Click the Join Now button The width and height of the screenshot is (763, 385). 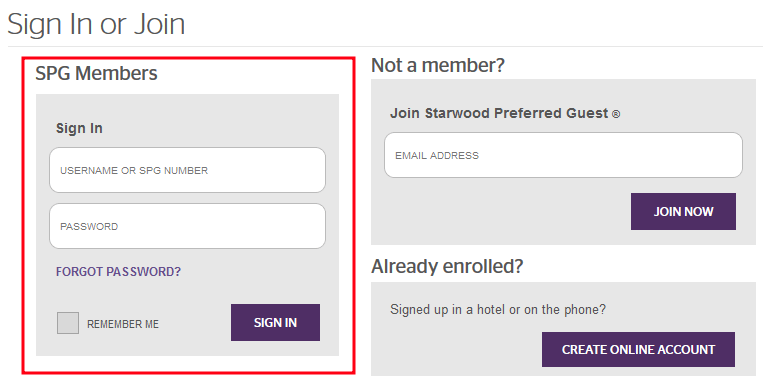coord(683,211)
